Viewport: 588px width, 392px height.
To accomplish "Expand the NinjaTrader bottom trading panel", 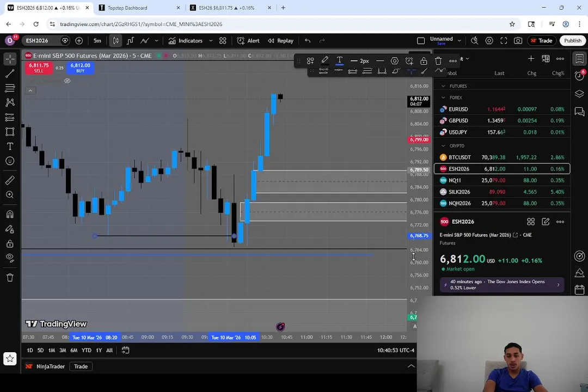I will pyautogui.click(x=411, y=366).
